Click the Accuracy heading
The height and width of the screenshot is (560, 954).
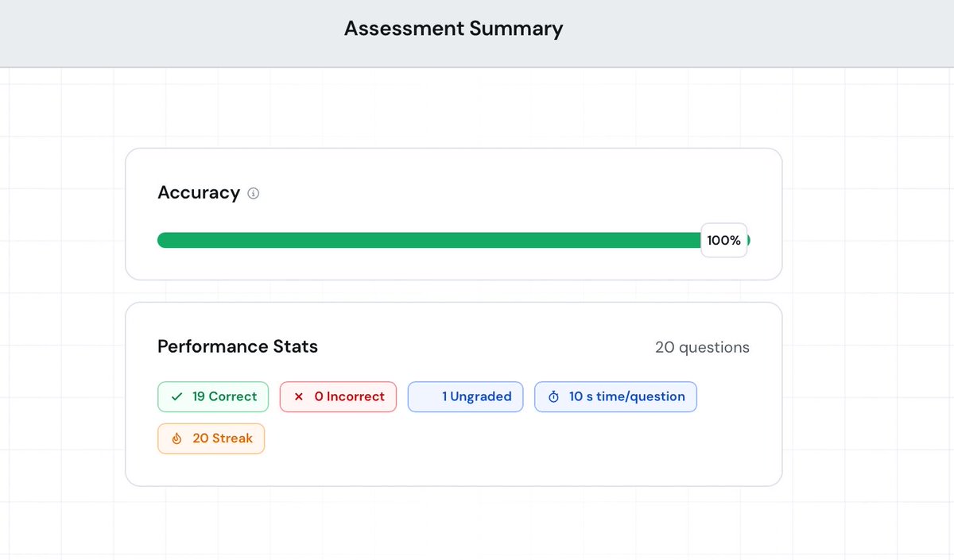click(x=199, y=193)
